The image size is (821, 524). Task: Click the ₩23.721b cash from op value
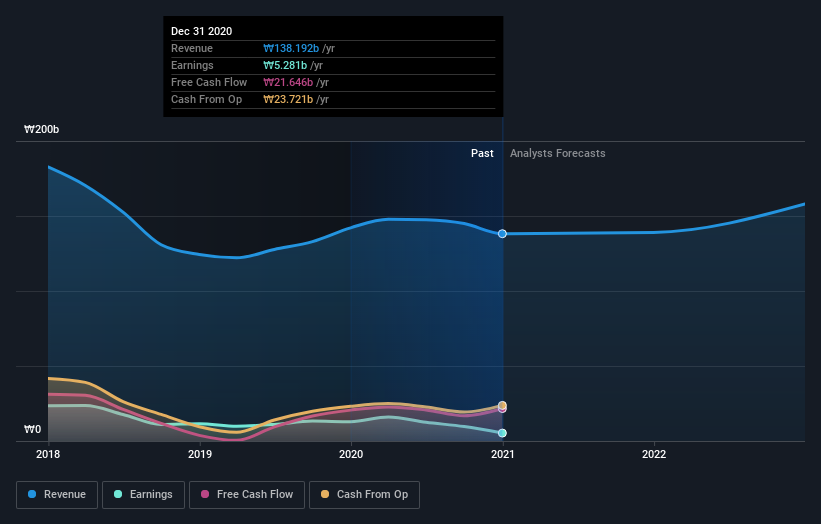tap(288, 99)
